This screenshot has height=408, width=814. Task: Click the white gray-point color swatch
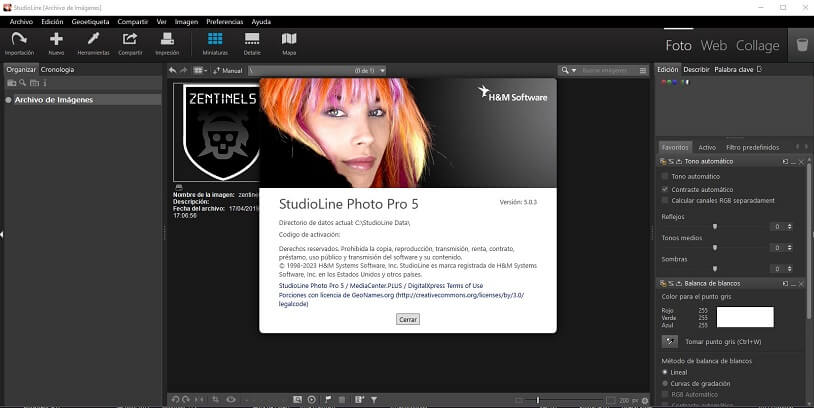pyautogui.click(x=745, y=317)
